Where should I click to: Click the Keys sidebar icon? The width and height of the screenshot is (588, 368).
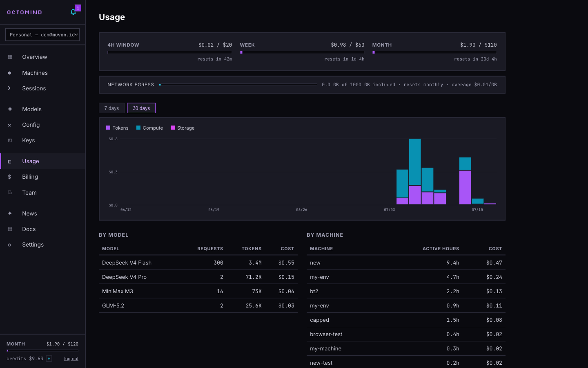[10, 140]
